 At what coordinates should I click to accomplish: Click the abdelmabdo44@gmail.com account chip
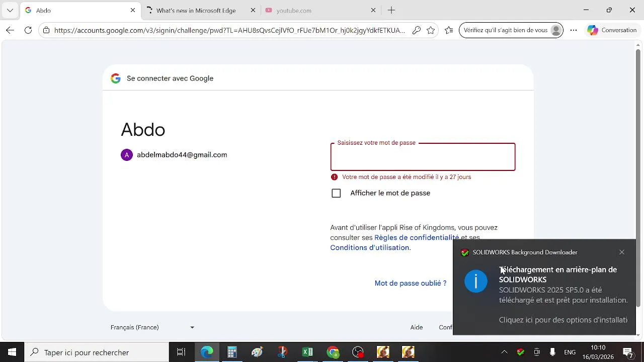pos(174,155)
